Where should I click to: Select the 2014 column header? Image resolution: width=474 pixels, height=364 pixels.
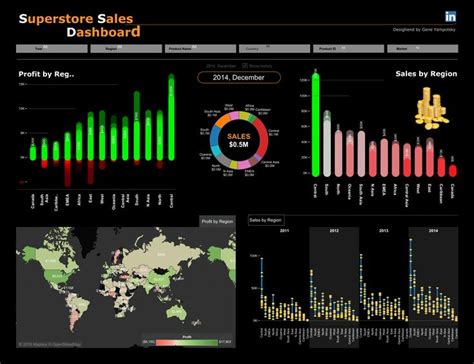433,231
